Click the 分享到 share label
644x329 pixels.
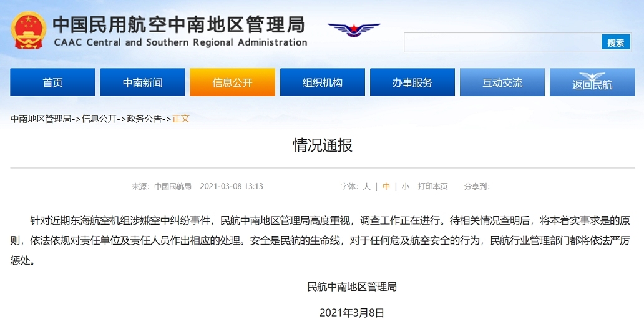click(x=477, y=186)
